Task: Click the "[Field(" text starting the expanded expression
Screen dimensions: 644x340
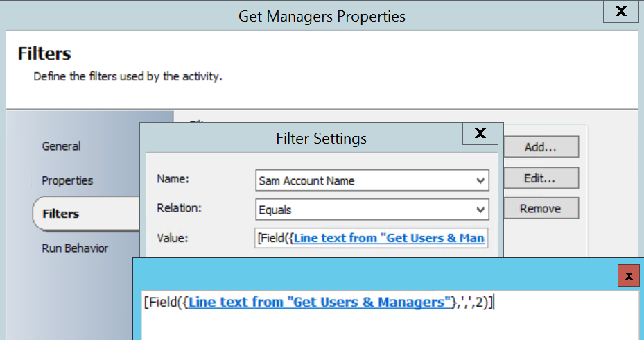Action: (x=164, y=303)
